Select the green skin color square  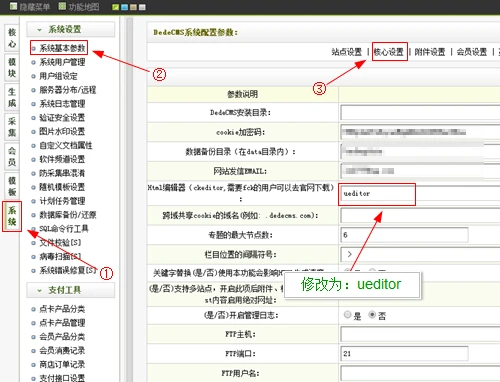tap(115, 7)
